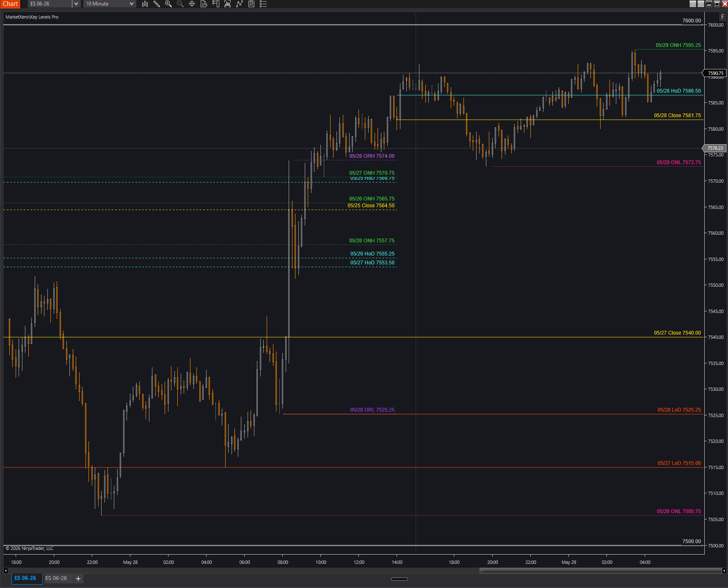This screenshot has width=728, height=588.
Task: Click the instrument selector arrow button
Action: pyautogui.click(x=76, y=4)
